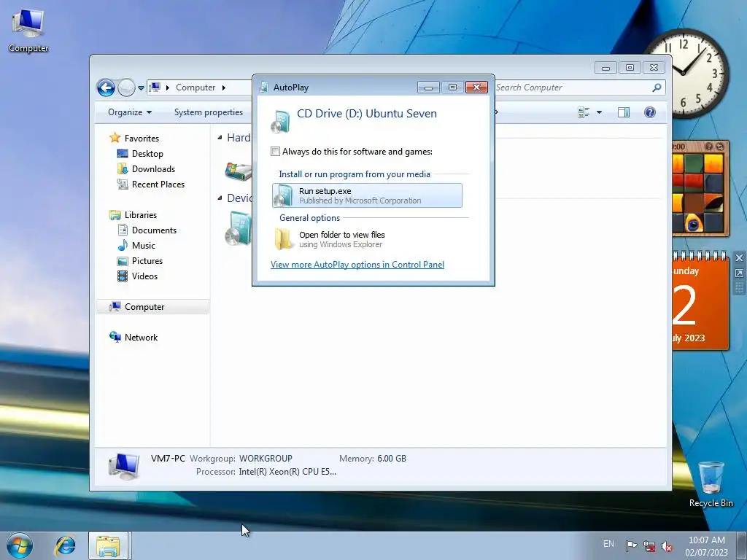The height and width of the screenshot is (560, 747).
Task: Minimize the AutoPlay dialog
Action: [x=428, y=87]
